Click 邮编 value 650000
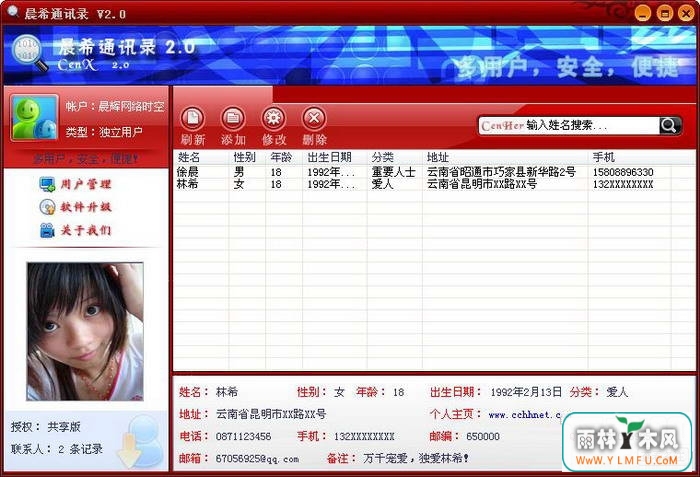Screen dimensions: 700x477 click(x=483, y=436)
